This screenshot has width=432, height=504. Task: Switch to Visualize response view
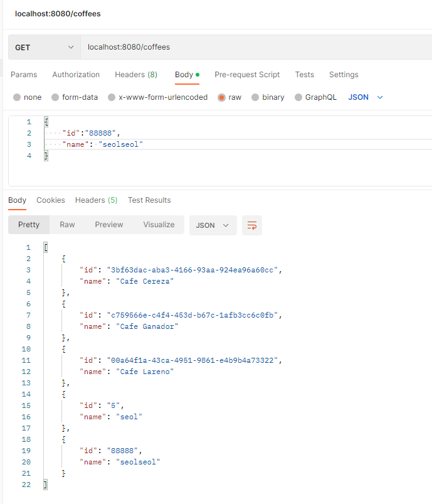[159, 225]
